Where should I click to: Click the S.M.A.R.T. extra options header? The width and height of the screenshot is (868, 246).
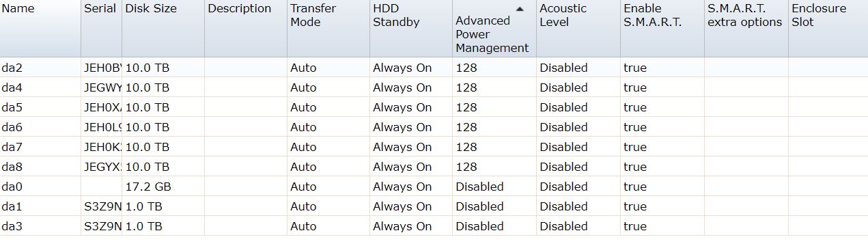[746, 28]
